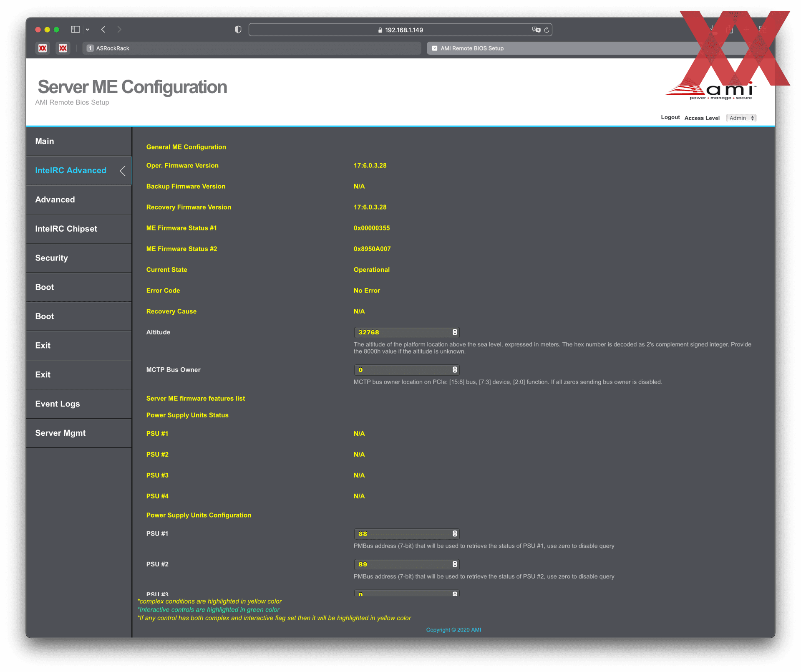Click the Operational current state value

click(372, 270)
